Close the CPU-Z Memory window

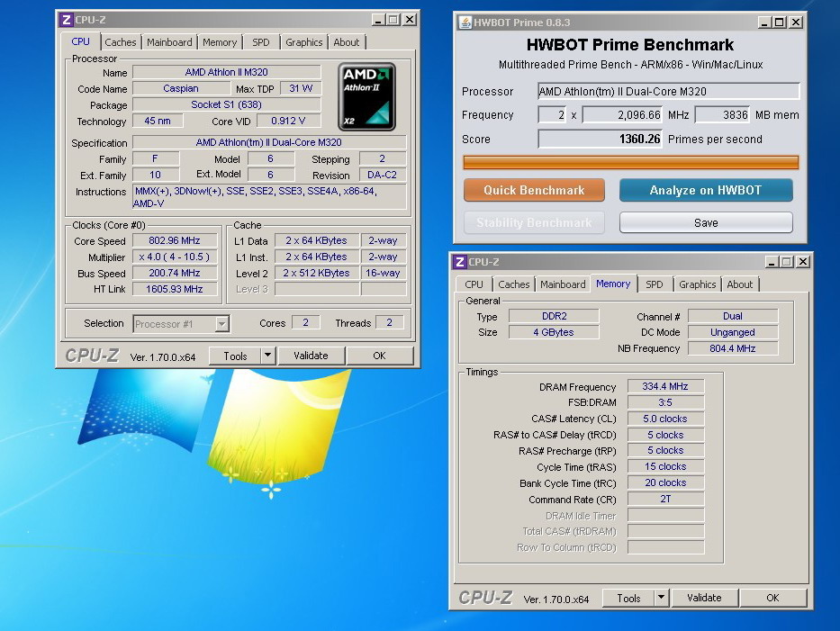pyautogui.click(x=802, y=261)
